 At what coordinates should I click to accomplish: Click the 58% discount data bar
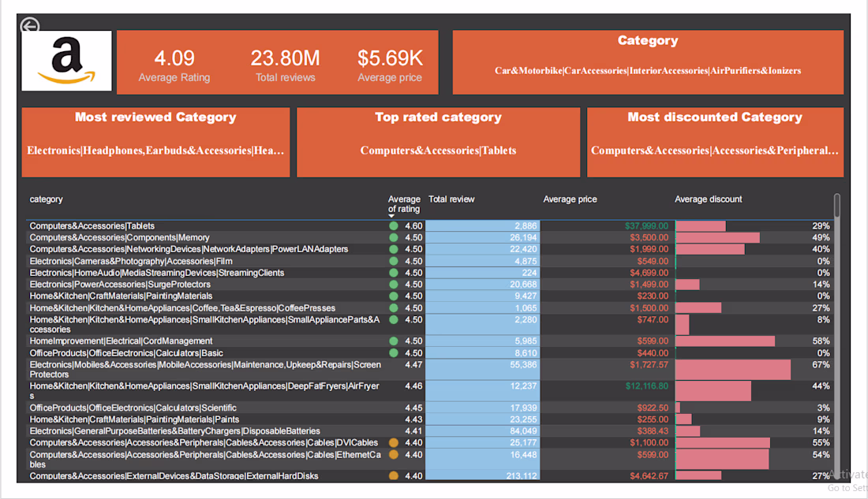coord(725,341)
